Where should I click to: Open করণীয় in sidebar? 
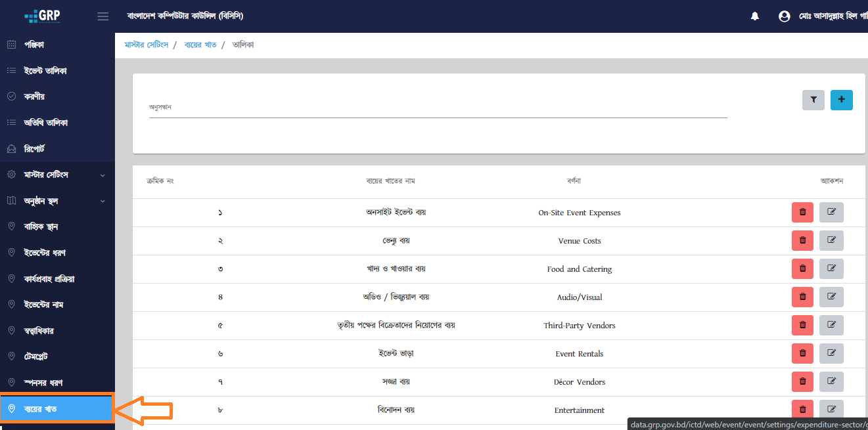57,97
